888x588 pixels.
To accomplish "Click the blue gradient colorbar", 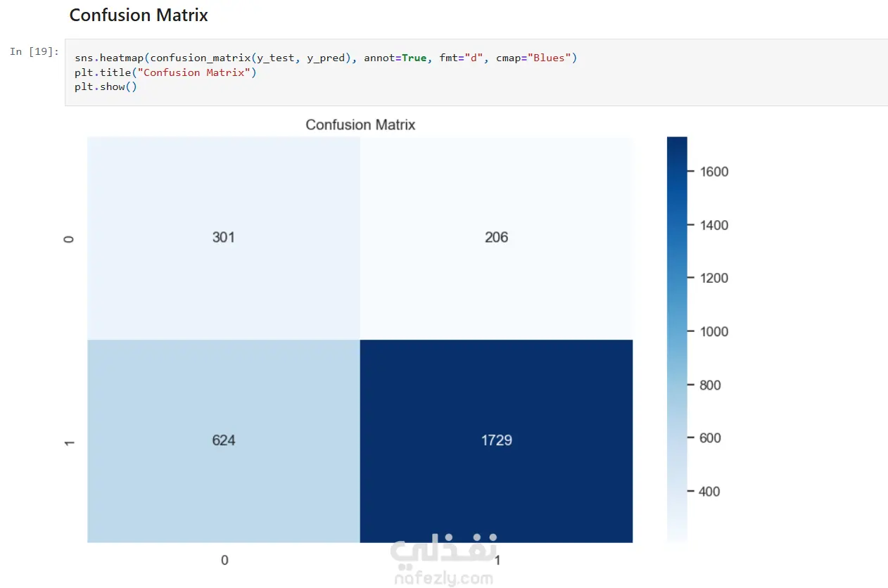I will click(677, 338).
